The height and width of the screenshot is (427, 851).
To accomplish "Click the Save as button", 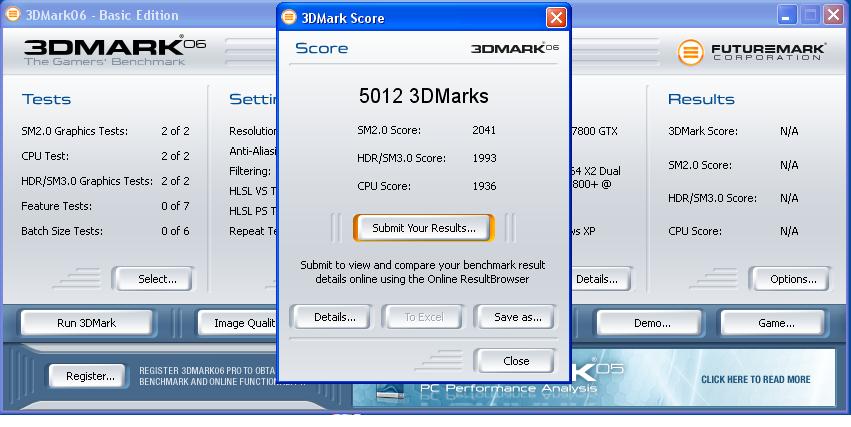I will (x=515, y=317).
